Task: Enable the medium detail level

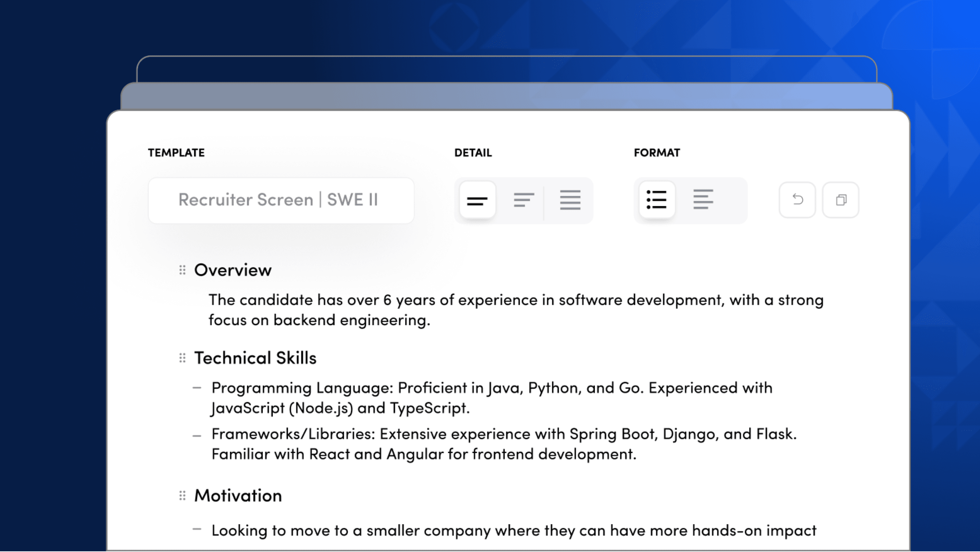Action: tap(525, 200)
